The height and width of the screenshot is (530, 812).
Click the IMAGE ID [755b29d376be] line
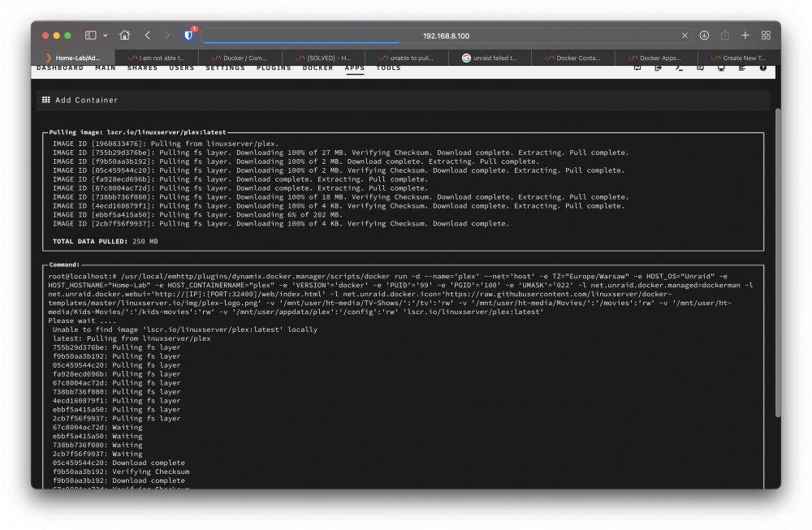tap(340, 153)
